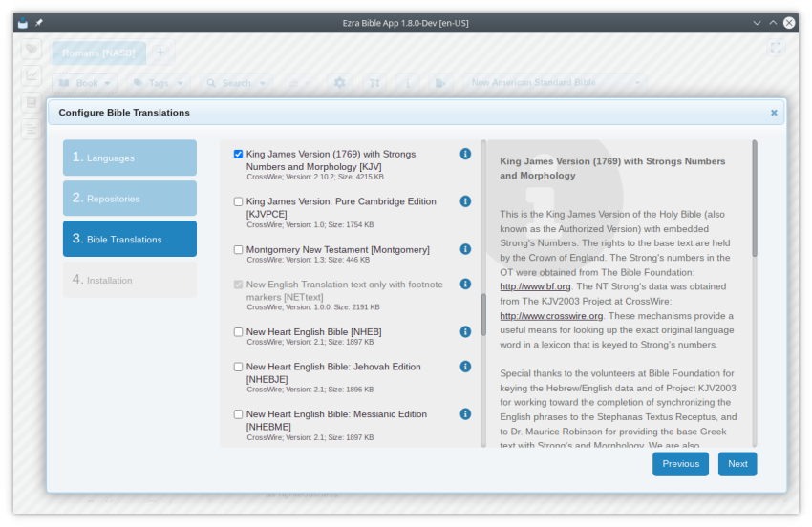
Task: Open the http://www.crosswire.org link
Action: pos(551,316)
